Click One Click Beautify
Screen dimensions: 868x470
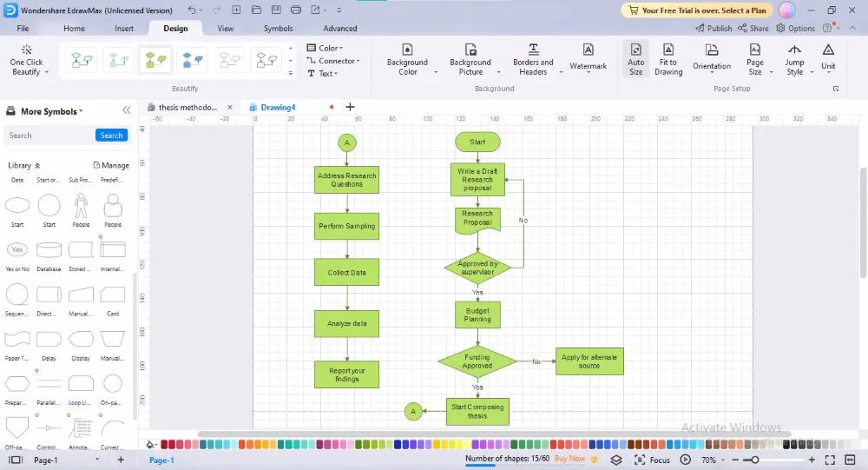pyautogui.click(x=27, y=60)
